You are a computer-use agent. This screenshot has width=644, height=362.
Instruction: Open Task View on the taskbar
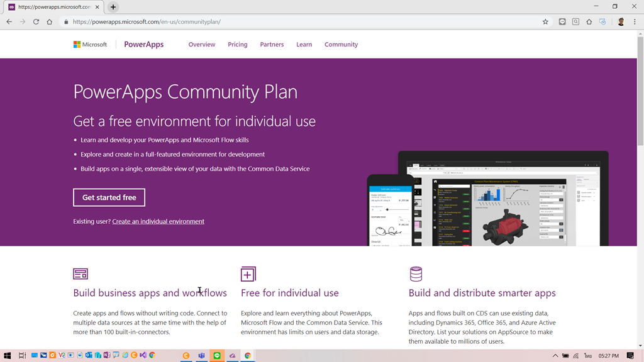click(22, 356)
